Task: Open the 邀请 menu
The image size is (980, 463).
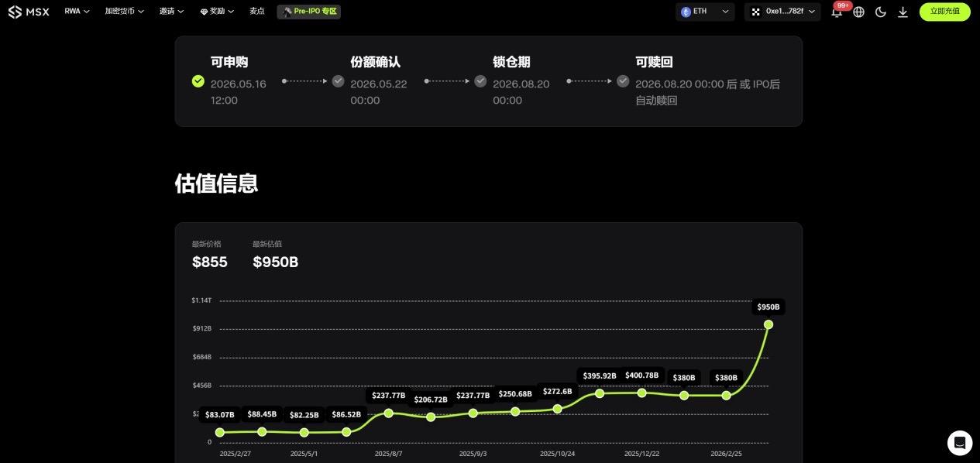Action: click(x=171, y=12)
